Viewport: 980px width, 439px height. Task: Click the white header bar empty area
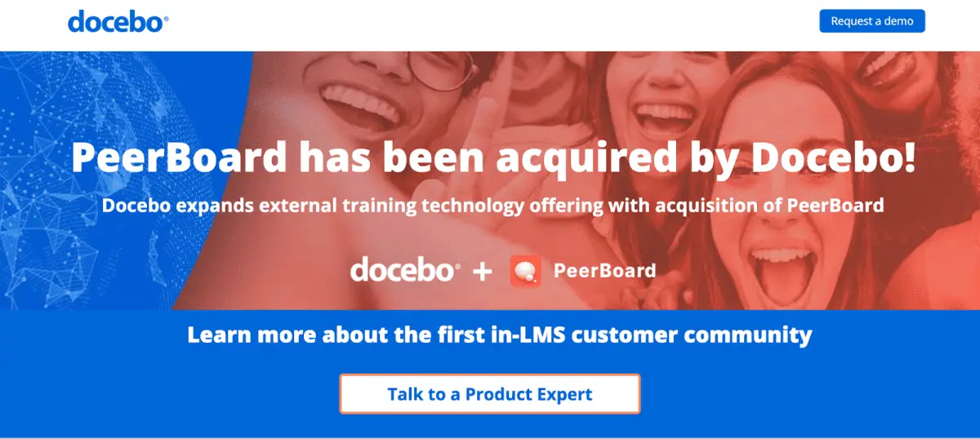(490, 24)
